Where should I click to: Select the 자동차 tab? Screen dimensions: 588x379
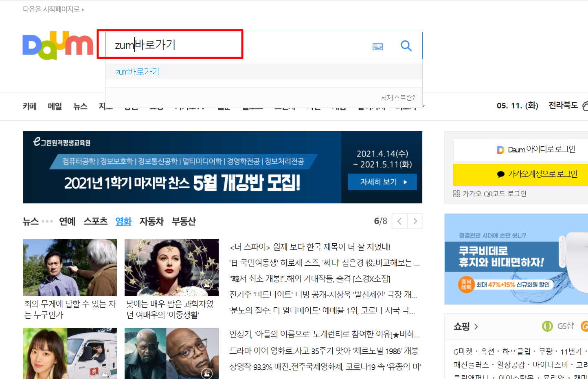point(151,221)
